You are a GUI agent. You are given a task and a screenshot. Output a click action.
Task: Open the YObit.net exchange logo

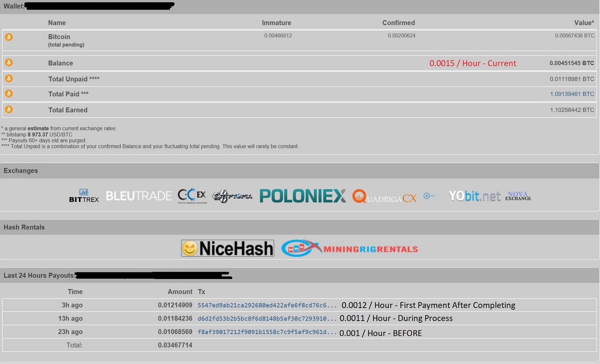point(475,196)
